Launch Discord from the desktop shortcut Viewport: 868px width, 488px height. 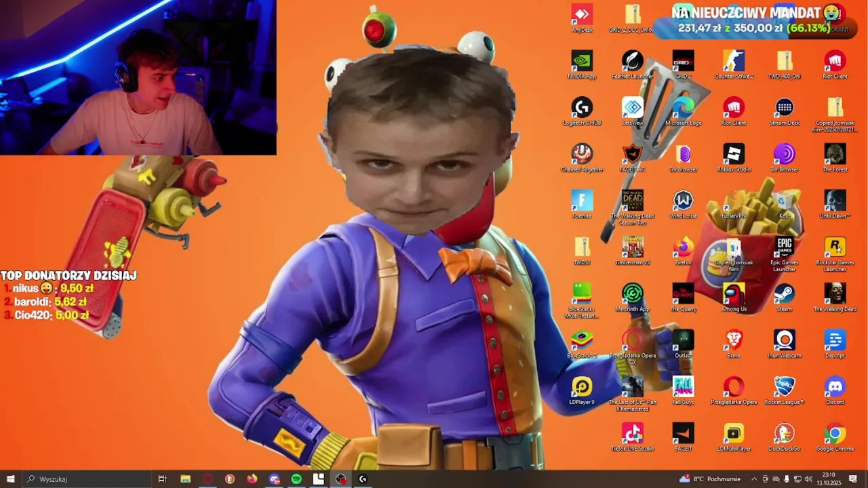[835, 391]
